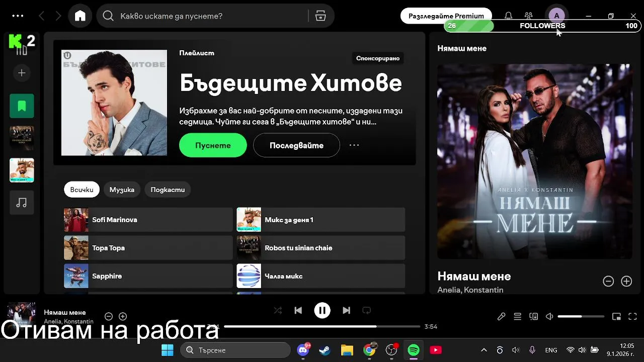
Task: Click Бъдещите Хитове playlist cover
Action: [114, 103]
